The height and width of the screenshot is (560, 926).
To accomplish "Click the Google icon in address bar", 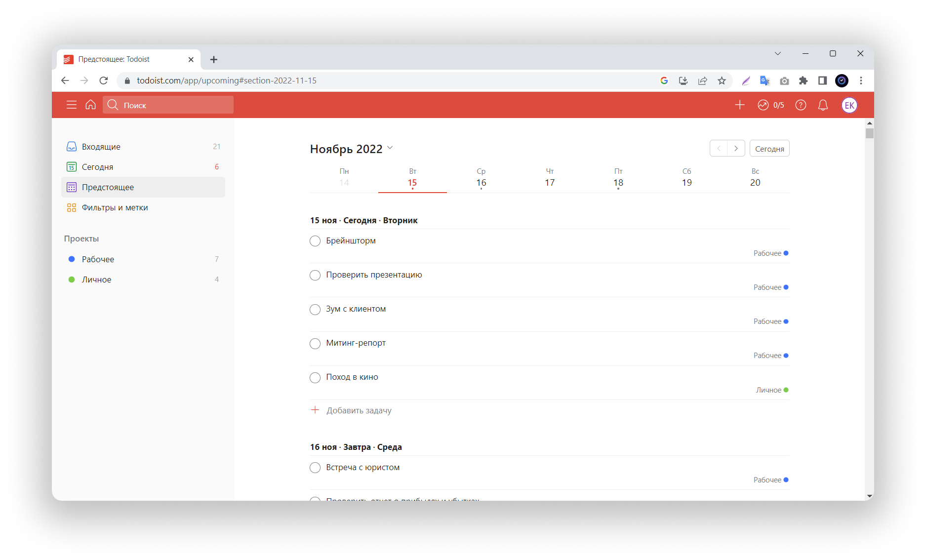I will pos(664,80).
